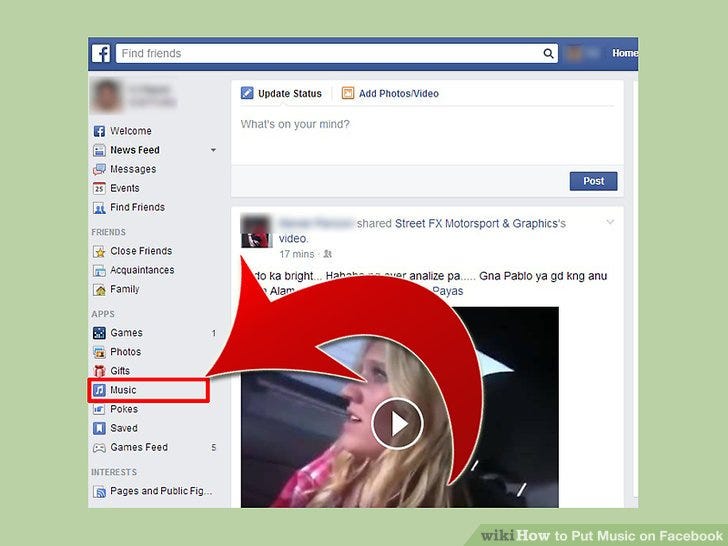Click the Close Friends star icon

point(99,251)
